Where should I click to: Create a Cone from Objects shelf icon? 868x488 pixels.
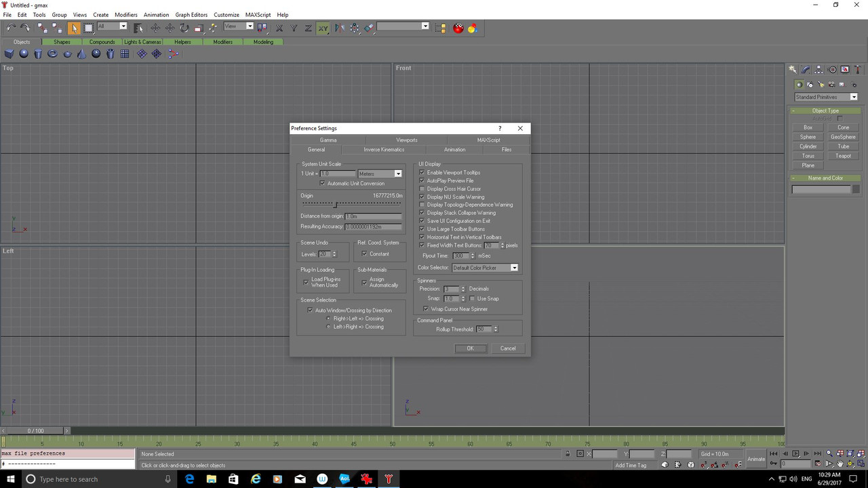click(81, 54)
